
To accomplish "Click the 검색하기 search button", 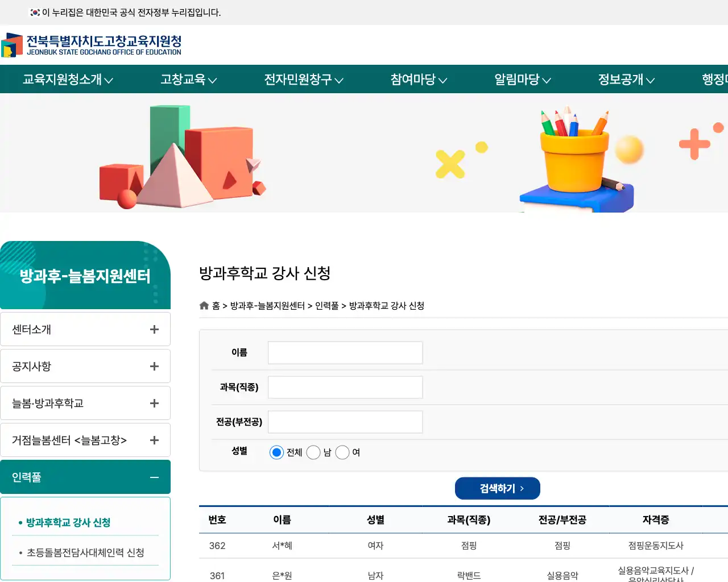I will 497,488.
